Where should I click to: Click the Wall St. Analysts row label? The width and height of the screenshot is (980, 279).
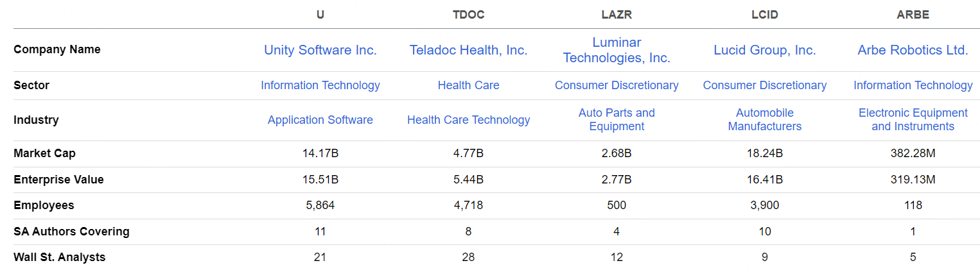coord(59,257)
